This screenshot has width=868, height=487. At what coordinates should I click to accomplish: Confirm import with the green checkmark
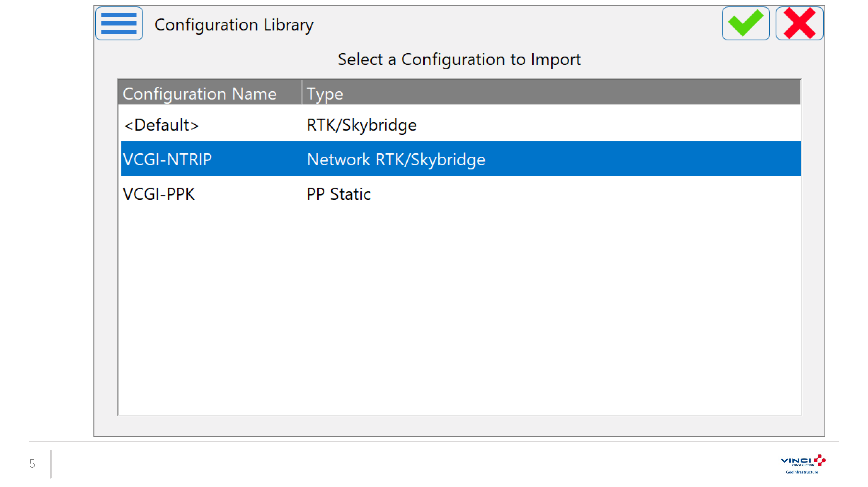[x=745, y=24]
